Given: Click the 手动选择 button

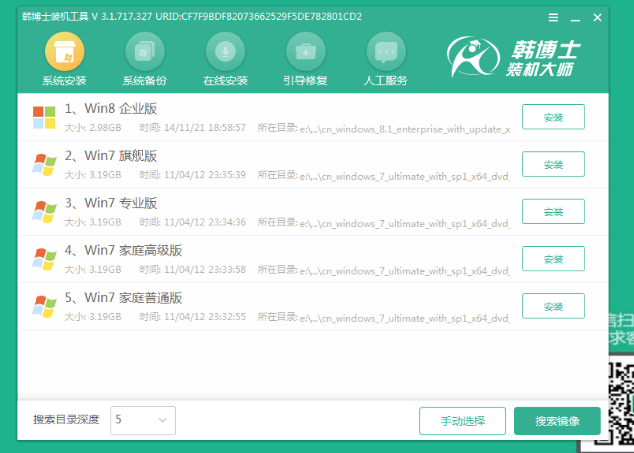Looking at the screenshot, I should [462, 420].
